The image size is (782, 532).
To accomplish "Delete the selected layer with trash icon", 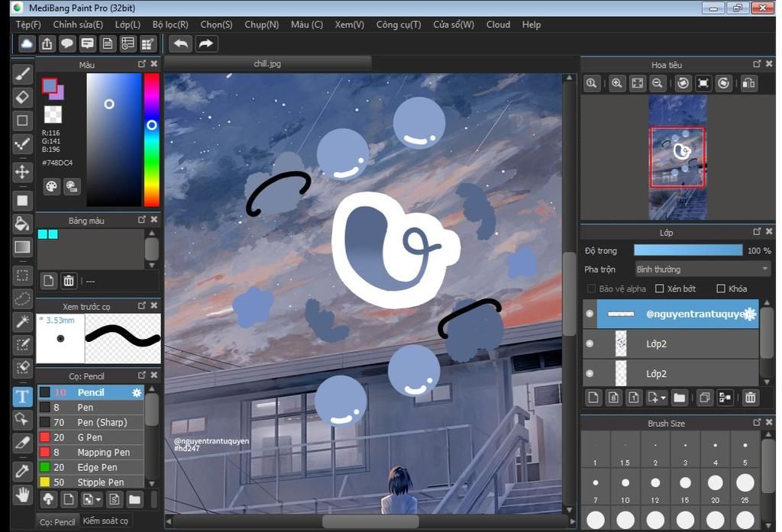I will click(750, 398).
